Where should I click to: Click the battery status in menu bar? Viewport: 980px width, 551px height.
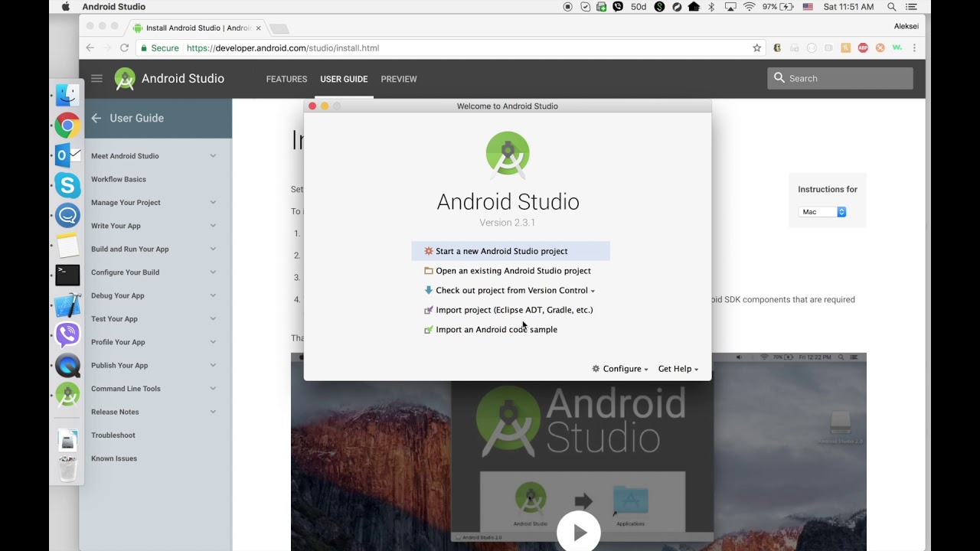click(x=777, y=7)
